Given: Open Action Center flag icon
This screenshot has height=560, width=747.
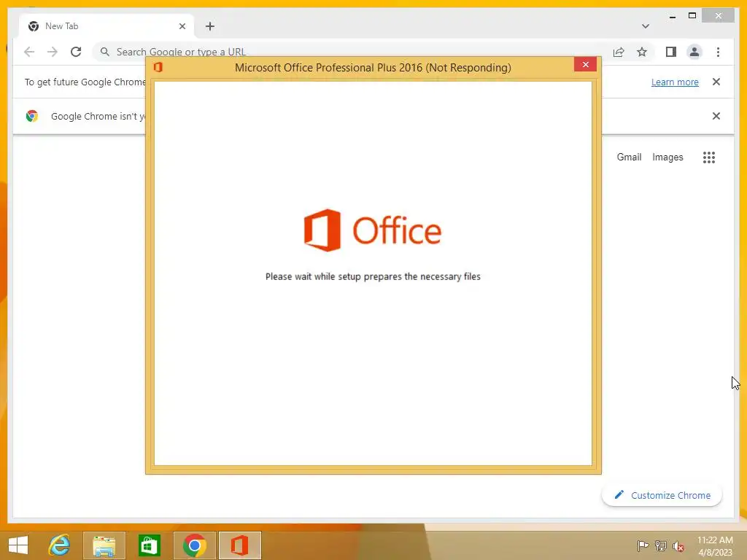Looking at the screenshot, I should 643,546.
